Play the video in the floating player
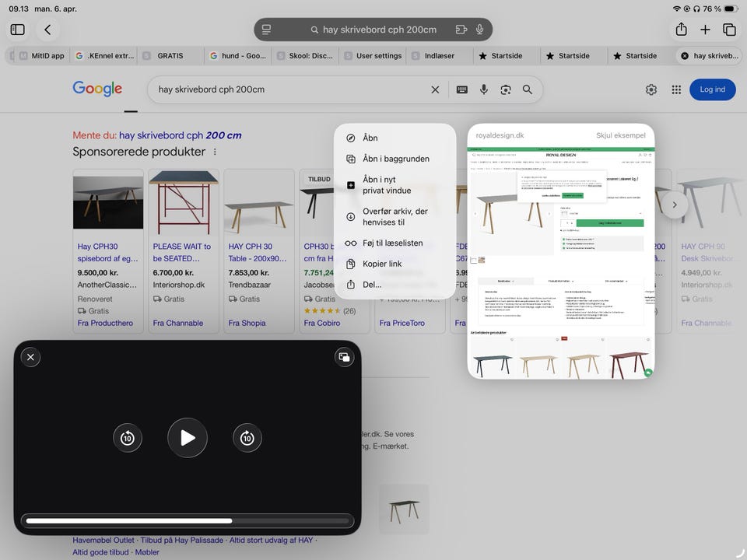The width and height of the screenshot is (747, 560). (188, 438)
